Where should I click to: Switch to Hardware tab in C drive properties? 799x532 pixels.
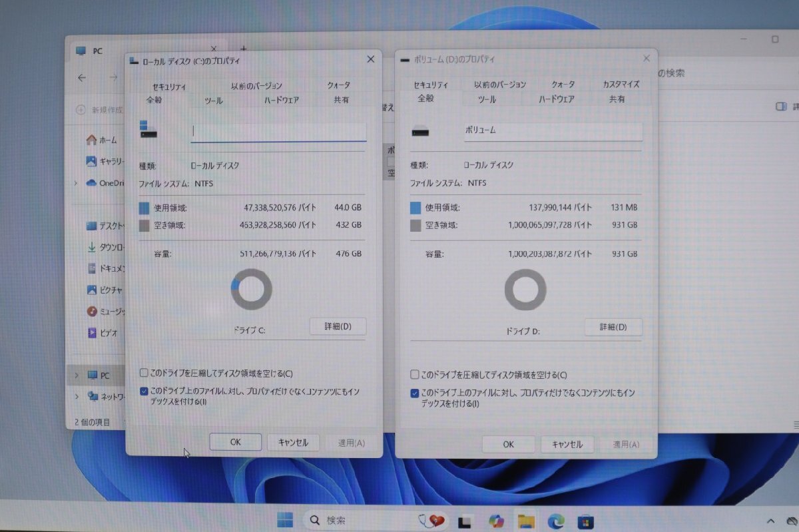tap(281, 100)
